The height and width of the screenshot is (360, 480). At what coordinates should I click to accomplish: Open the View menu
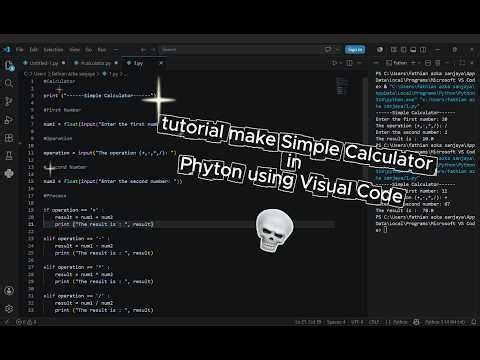coord(74,50)
